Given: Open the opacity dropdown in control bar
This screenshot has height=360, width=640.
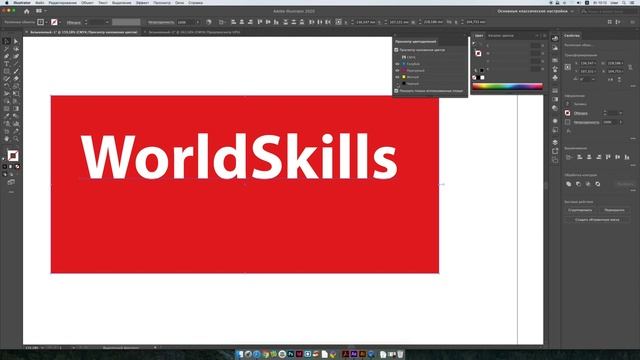Looking at the screenshot, I should 198,22.
